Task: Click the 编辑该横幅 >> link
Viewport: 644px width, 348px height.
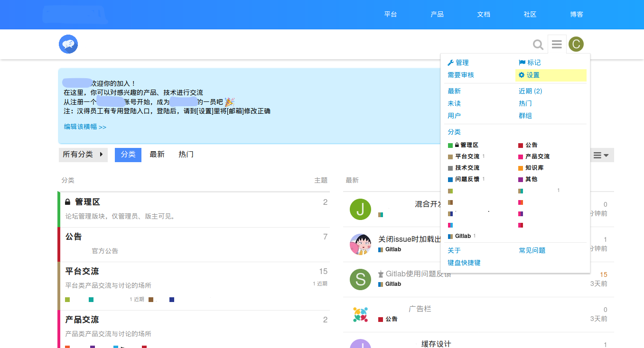Action: [84, 127]
